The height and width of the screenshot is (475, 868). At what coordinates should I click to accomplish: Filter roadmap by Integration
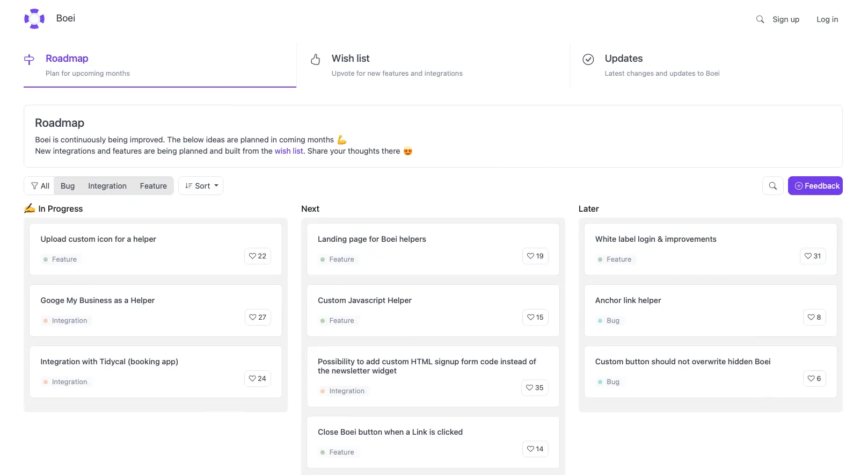coord(107,186)
